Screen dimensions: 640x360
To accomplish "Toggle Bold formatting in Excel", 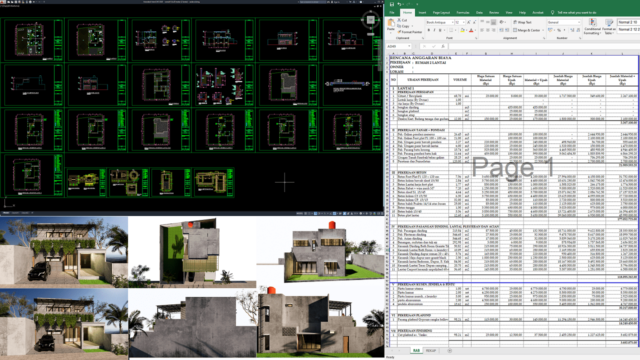I will tap(428, 31).
